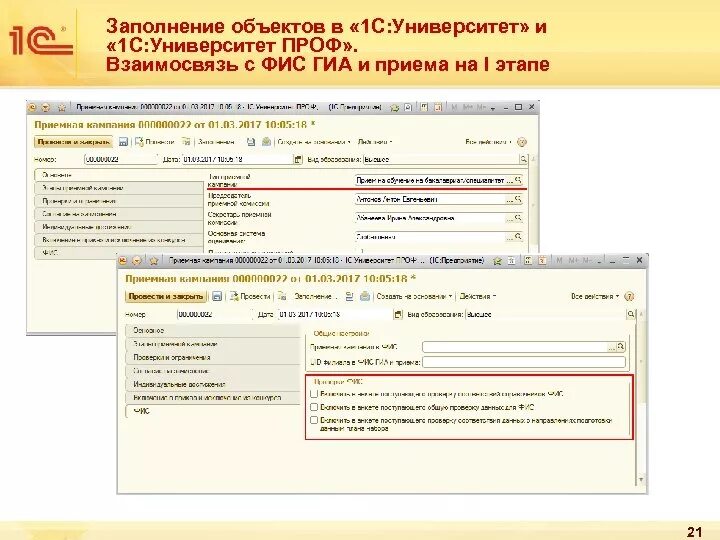Click the structure icon left of front window's printer
The height and width of the screenshot is (540, 720).
coord(349,297)
